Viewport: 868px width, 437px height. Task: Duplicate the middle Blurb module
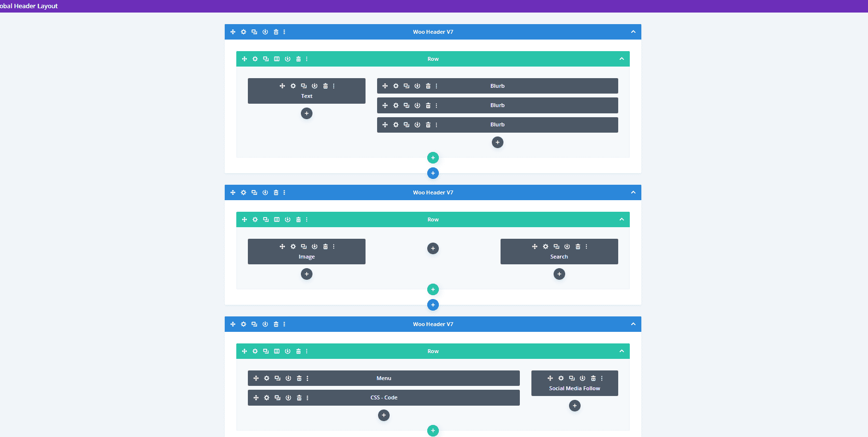click(407, 105)
